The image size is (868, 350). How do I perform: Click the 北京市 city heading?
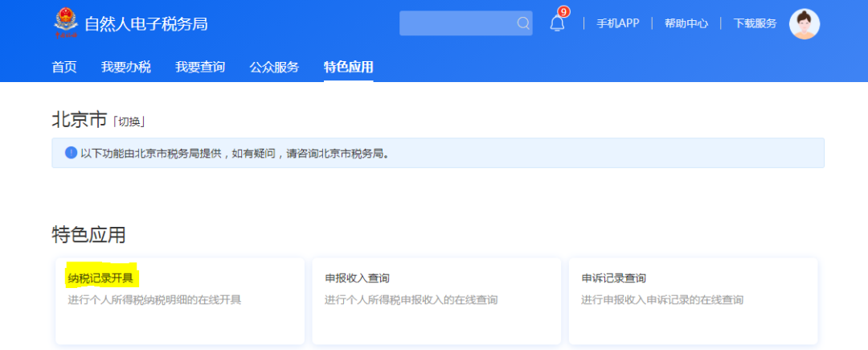click(79, 120)
